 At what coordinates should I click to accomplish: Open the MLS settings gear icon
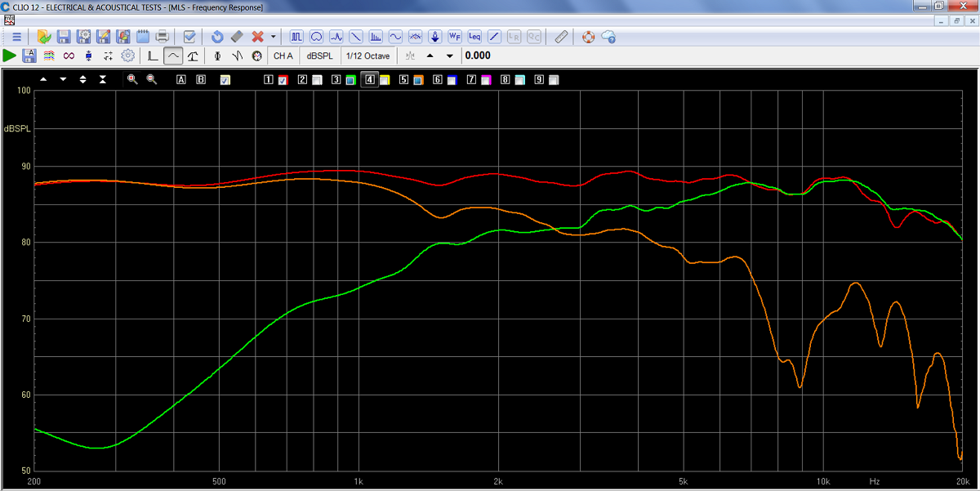127,56
